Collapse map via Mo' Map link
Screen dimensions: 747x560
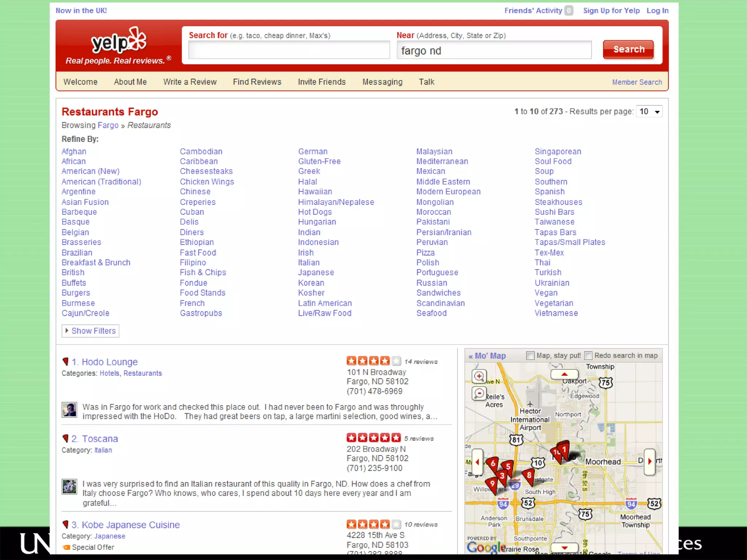pos(487,356)
